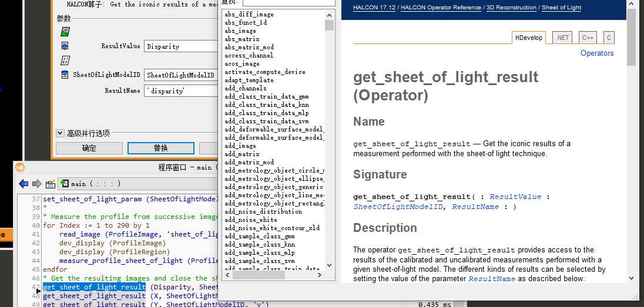Expand the 高级并行选项 section
This screenshot has height=307, width=644.
[x=60, y=133]
